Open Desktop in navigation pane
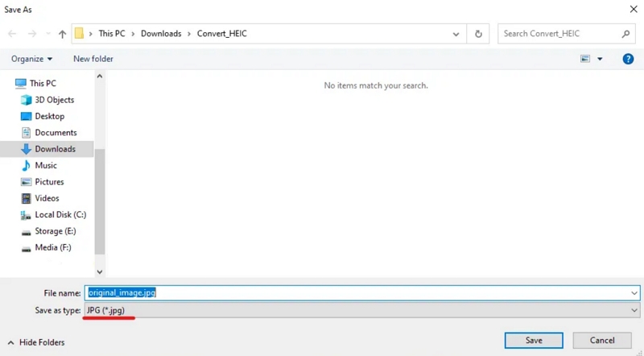Viewport: 644px width, 356px height. tap(49, 116)
